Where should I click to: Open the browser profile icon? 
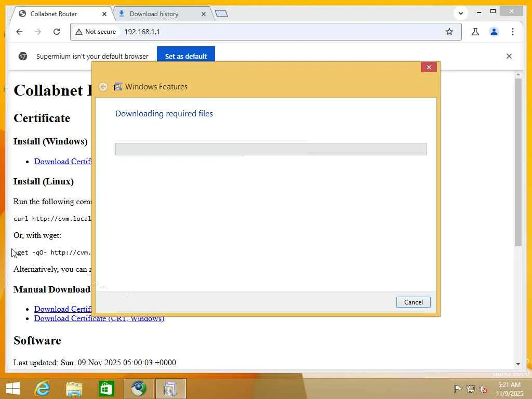(494, 32)
